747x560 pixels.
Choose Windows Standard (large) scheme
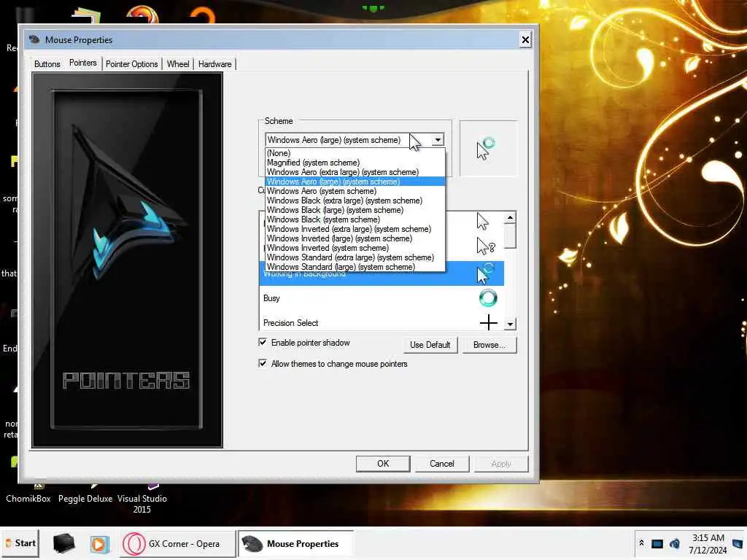[355, 267]
